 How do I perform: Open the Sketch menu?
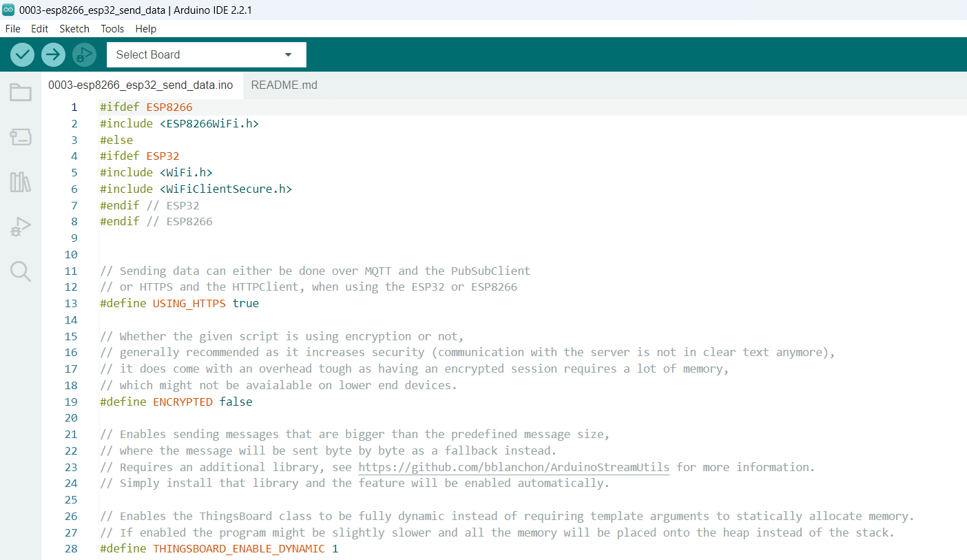pos(74,29)
